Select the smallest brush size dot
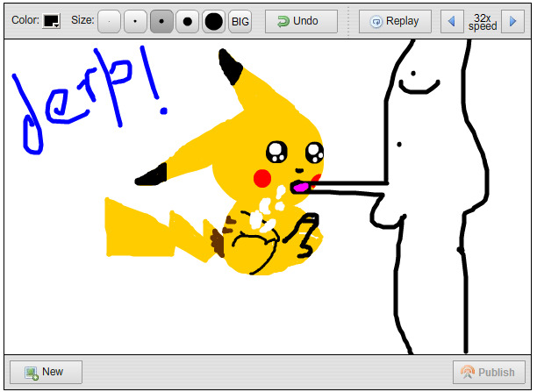Image resolution: width=537 pixels, height=392 pixels. tap(109, 21)
